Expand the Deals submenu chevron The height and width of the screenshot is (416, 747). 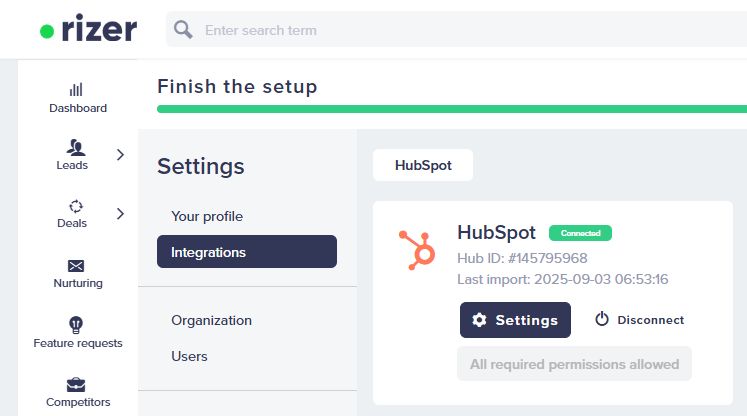pos(120,213)
